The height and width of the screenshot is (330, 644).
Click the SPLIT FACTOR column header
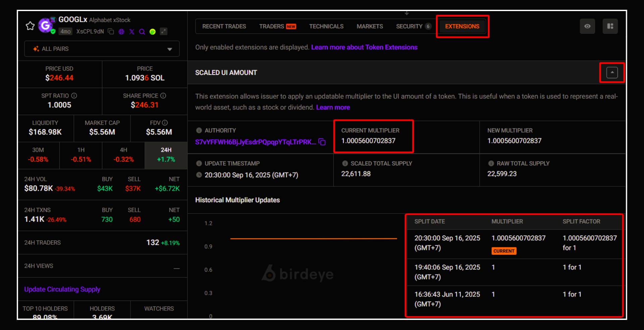[581, 222]
